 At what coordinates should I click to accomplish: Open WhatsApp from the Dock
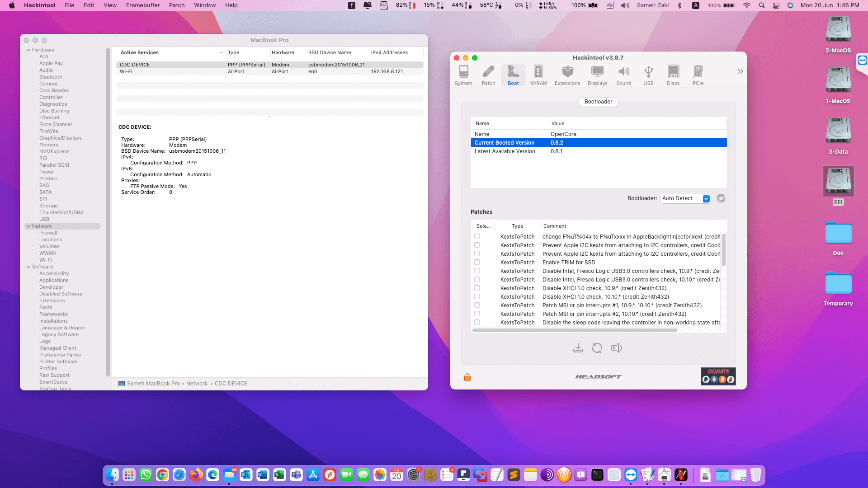146,475
